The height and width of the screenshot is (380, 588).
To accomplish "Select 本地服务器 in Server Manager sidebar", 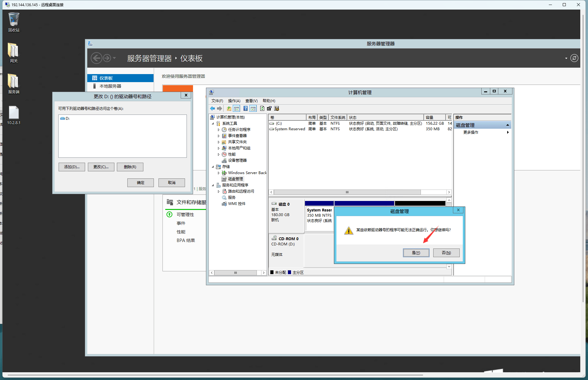I will (x=110, y=86).
